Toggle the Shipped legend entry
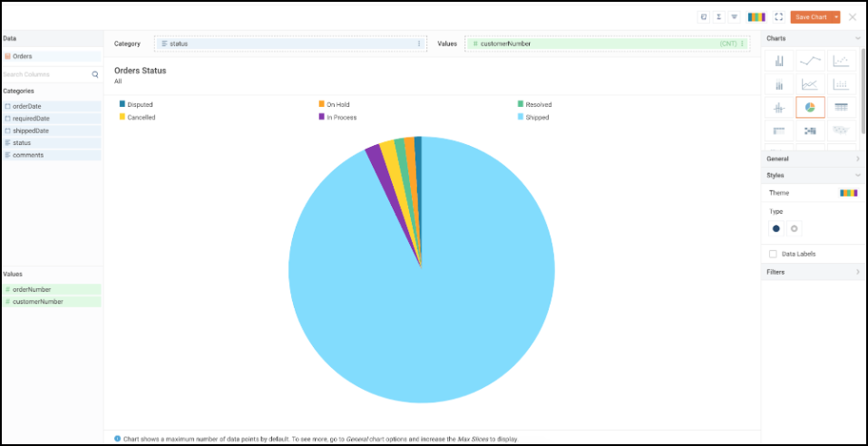Screen dimensions: 868x446 pos(533,117)
